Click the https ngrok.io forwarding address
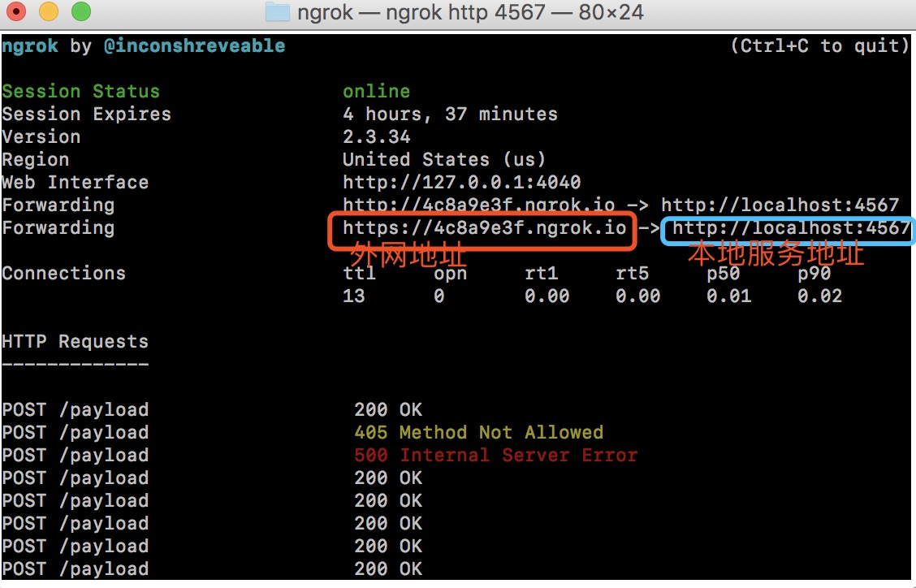 [x=485, y=228]
